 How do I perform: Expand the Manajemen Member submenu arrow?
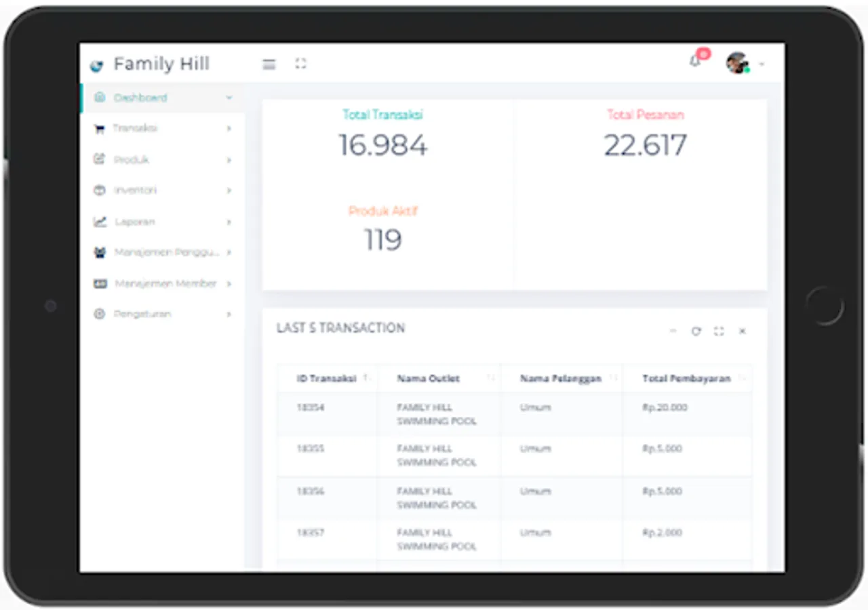click(229, 283)
